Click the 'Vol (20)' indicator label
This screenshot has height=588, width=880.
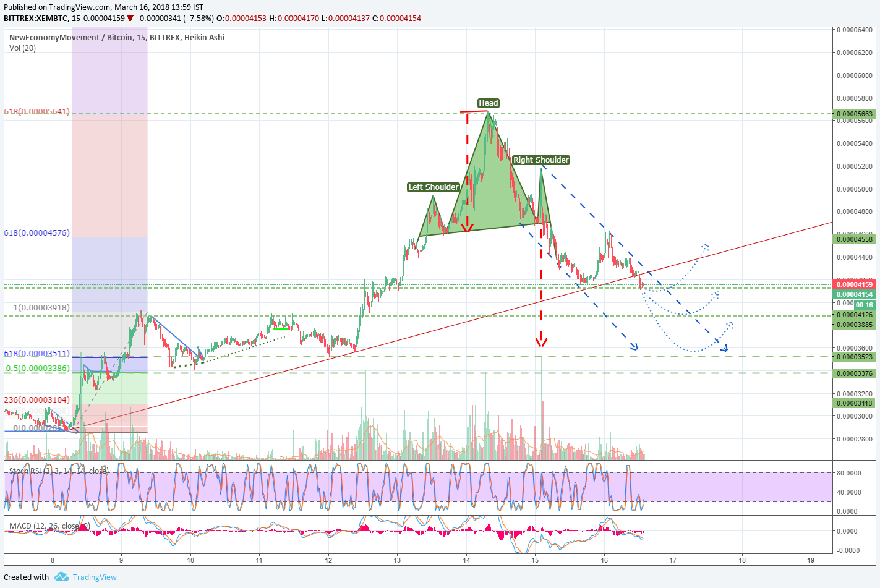point(22,48)
